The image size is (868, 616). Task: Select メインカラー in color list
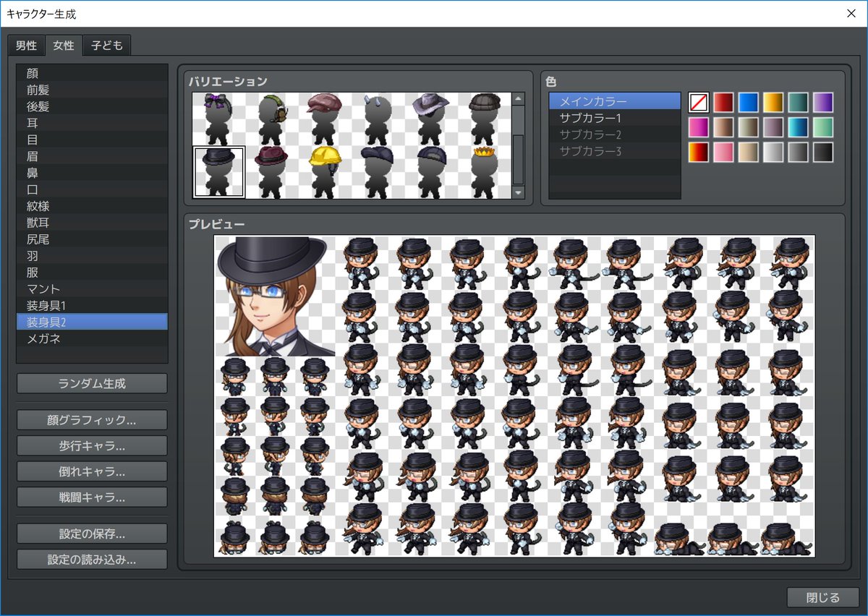(615, 101)
